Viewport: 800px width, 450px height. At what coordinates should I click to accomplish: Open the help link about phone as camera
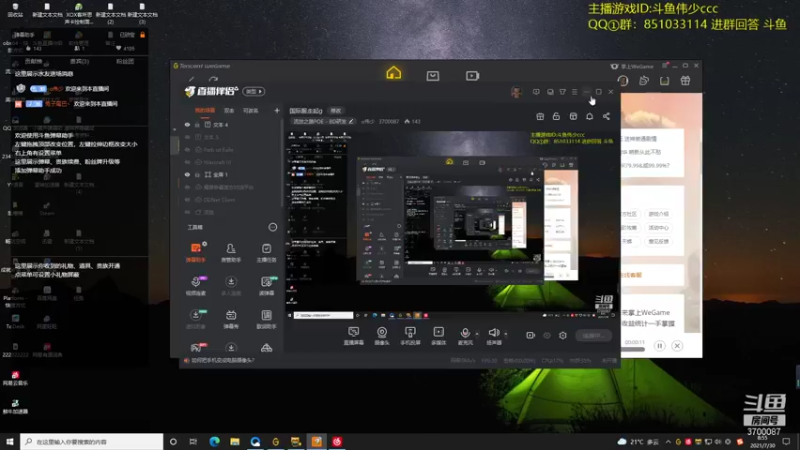221,360
